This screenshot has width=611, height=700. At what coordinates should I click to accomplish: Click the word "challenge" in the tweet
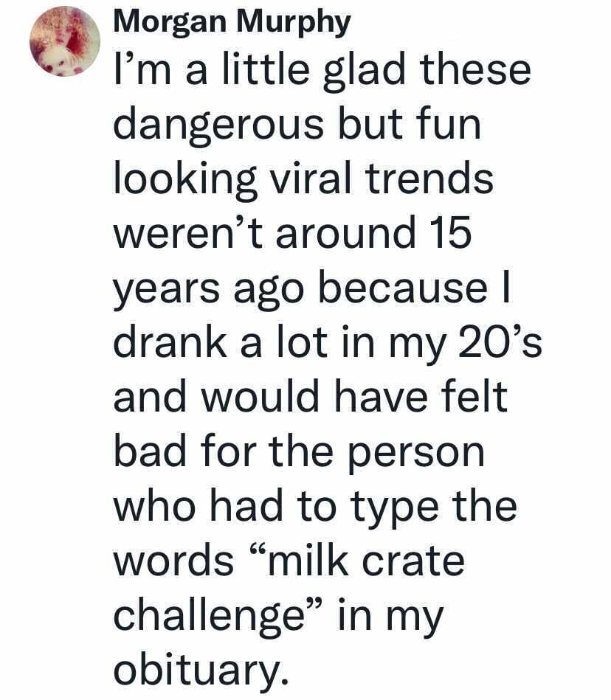tap(209, 617)
